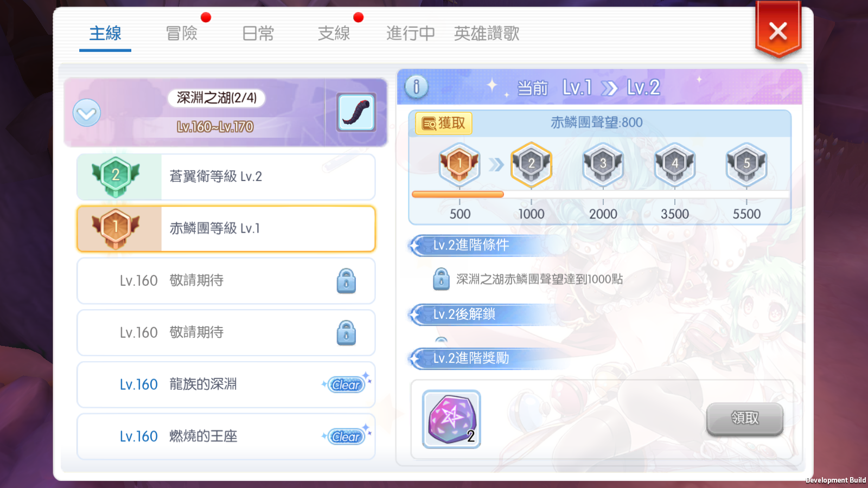Click the blue info icon
The height and width of the screenshot is (488, 868).
tap(416, 87)
